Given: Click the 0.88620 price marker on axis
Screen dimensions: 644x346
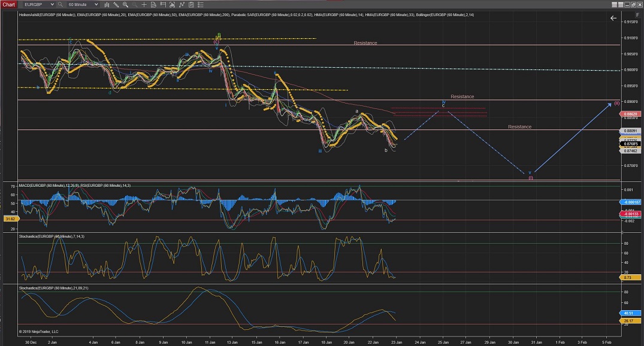Looking at the screenshot, I should [630, 114].
